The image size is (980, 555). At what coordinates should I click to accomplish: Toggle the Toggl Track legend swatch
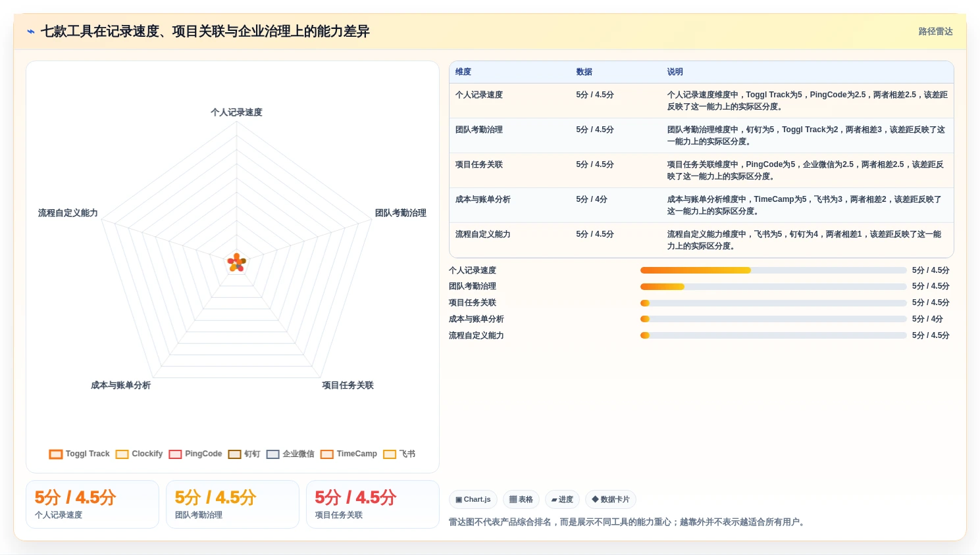[56, 454]
